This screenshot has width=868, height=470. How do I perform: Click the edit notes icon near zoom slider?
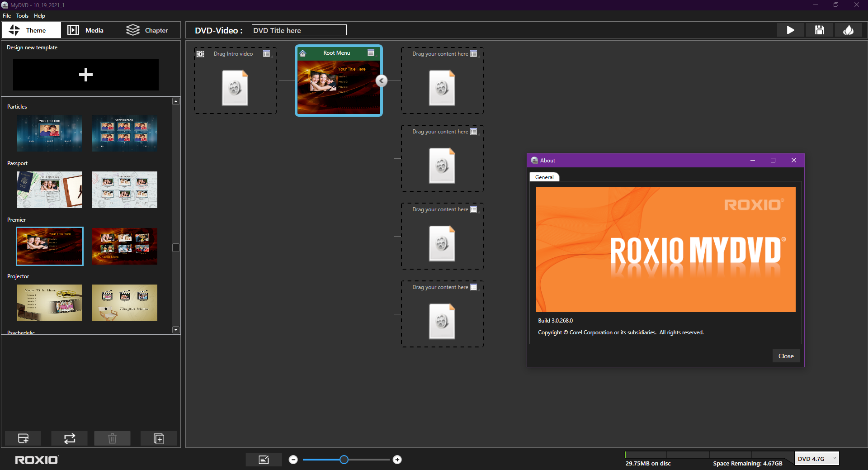pos(264,460)
